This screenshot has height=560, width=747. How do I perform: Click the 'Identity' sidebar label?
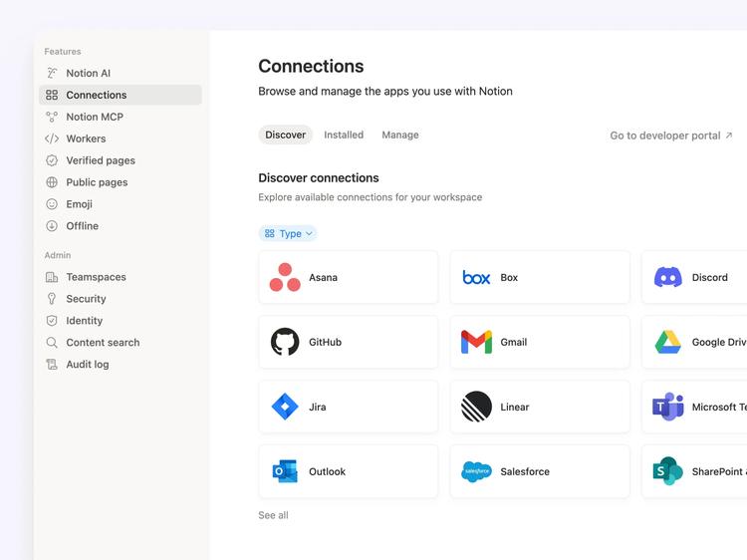pyautogui.click(x=85, y=321)
